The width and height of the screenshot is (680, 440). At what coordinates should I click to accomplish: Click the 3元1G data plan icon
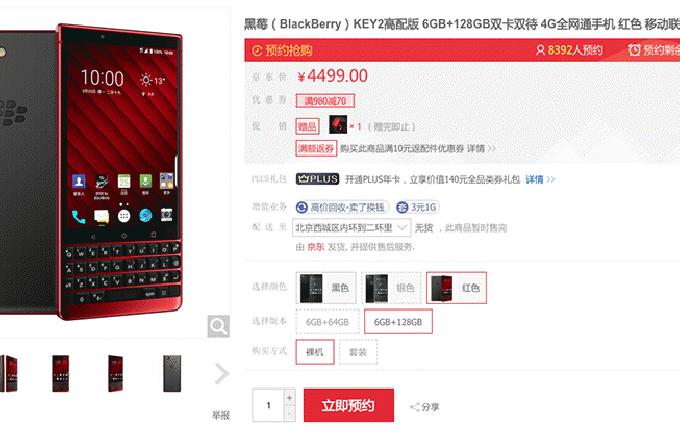tap(402, 207)
